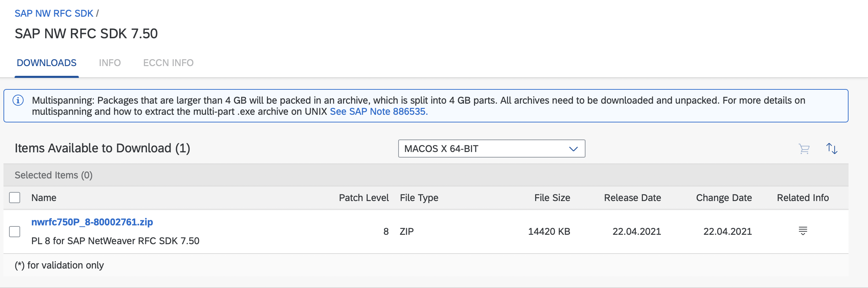This screenshot has width=868, height=288.
Task: Open the MACOS X 64-BIT dropdown
Action: point(491,149)
